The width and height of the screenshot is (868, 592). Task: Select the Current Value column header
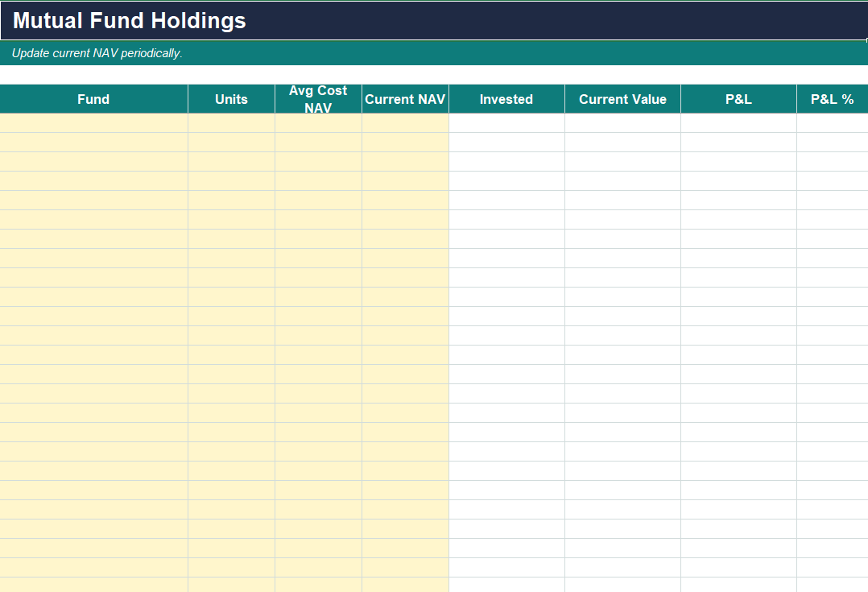622,99
